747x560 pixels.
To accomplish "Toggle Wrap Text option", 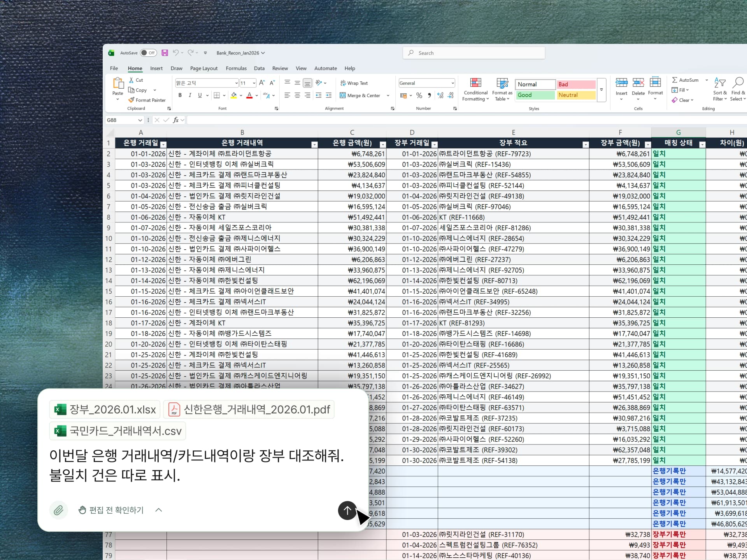I will click(x=354, y=83).
